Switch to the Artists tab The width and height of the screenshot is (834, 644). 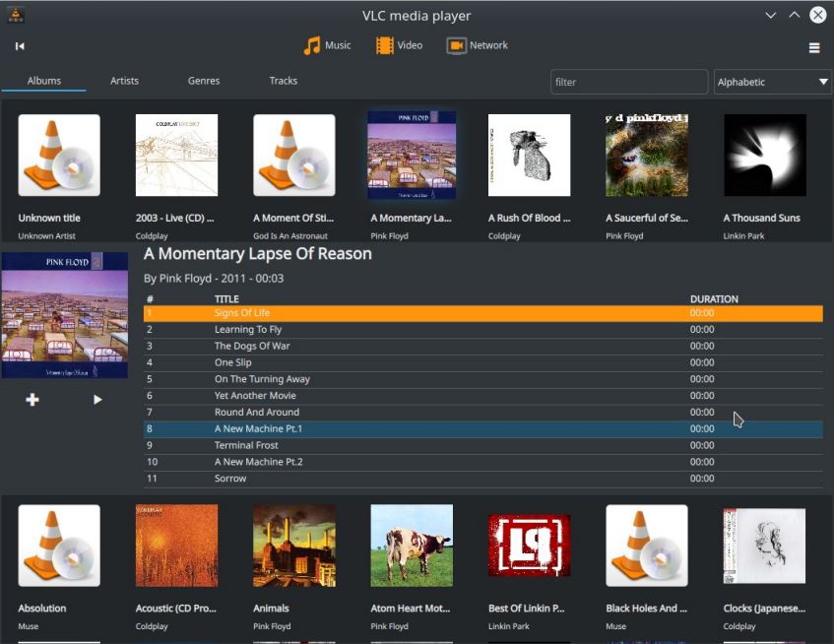click(124, 81)
